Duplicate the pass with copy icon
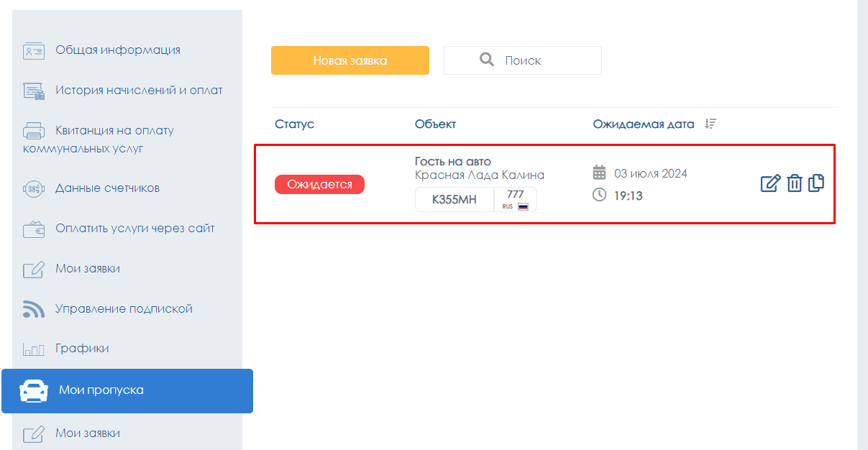This screenshot has height=450, width=868. [816, 183]
